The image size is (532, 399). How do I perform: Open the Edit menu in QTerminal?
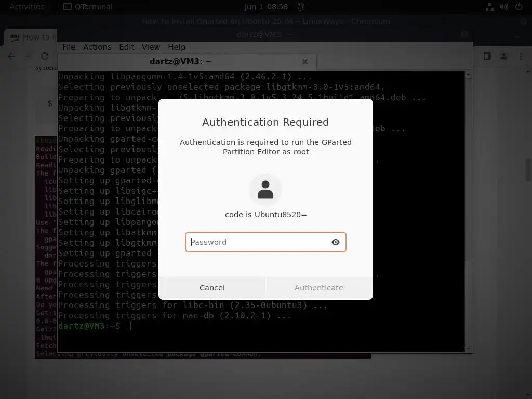[x=127, y=47]
